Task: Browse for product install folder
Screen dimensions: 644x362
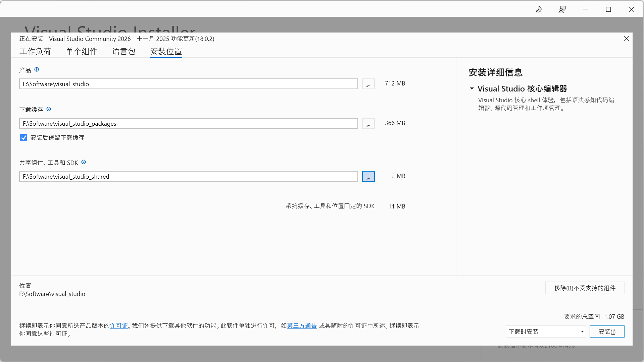Action: pos(368,84)
